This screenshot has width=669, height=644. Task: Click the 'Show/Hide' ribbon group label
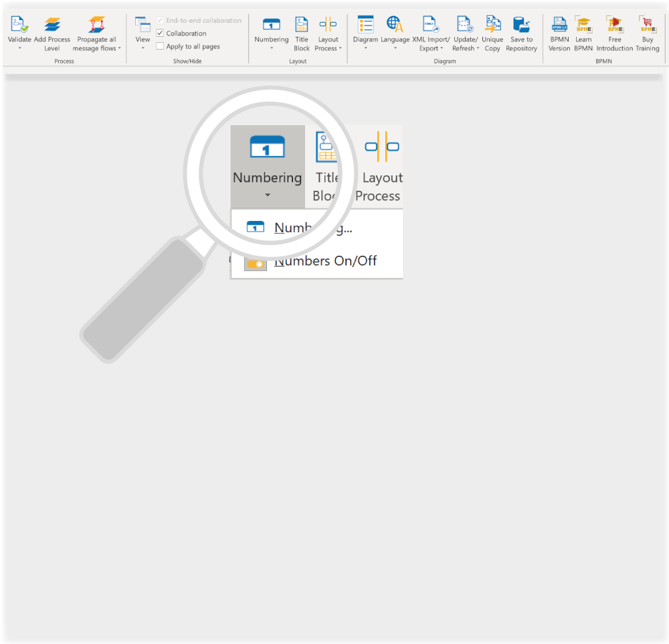(187, 61)
